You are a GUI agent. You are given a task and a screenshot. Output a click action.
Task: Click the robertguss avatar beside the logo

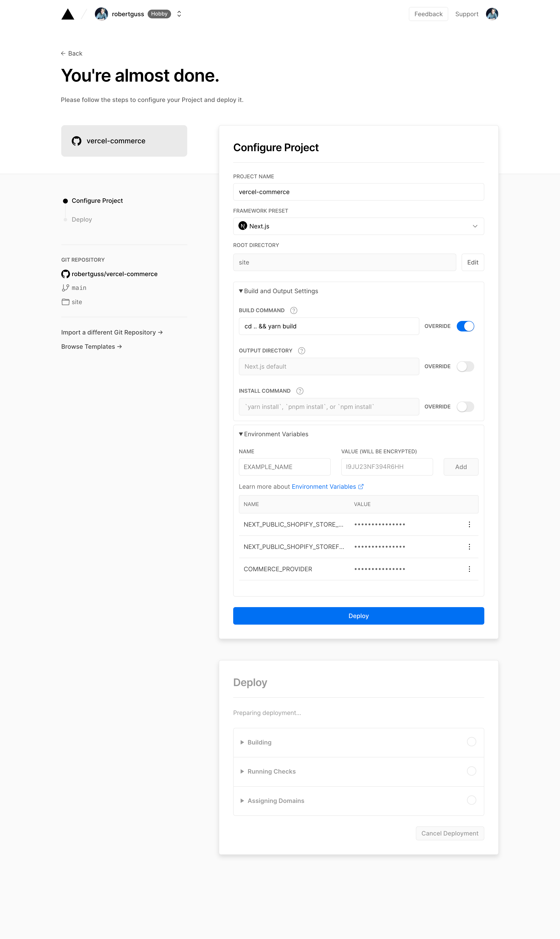click(101, 14)
